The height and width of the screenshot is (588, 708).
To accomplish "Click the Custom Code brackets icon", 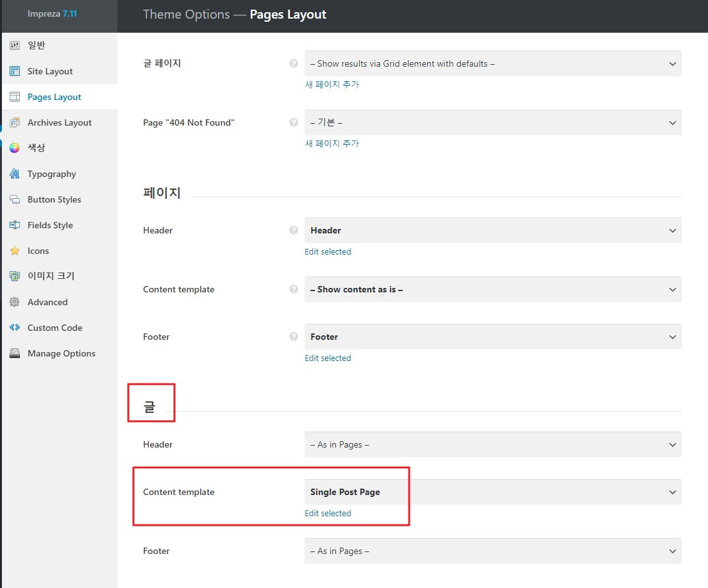I will click(15, 328).
